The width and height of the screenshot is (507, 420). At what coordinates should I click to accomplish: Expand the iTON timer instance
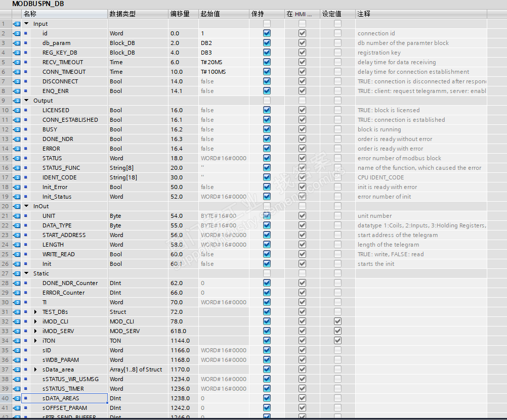[35, 341]
